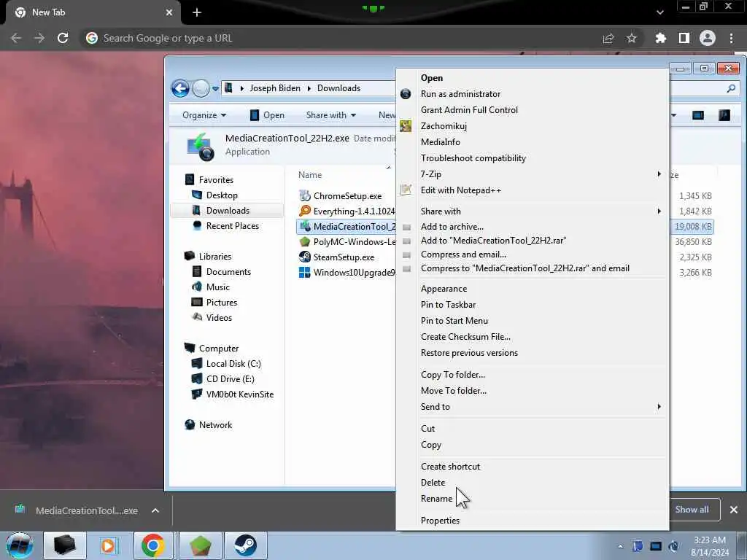Click ChromeSetup.exe file icon
This screenshot has height=560, width=747.
pyautogui.click(x=304, y=195)
